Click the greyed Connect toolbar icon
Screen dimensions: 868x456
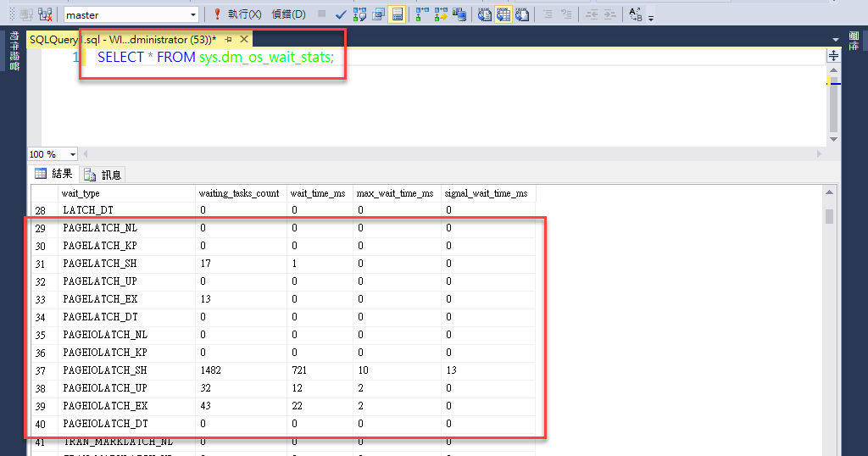click(26, 14)
